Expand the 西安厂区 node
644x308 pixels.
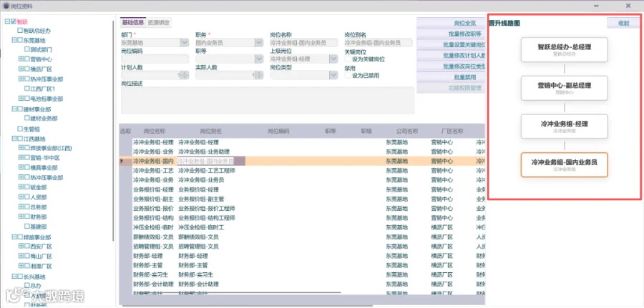pos(21,246)
